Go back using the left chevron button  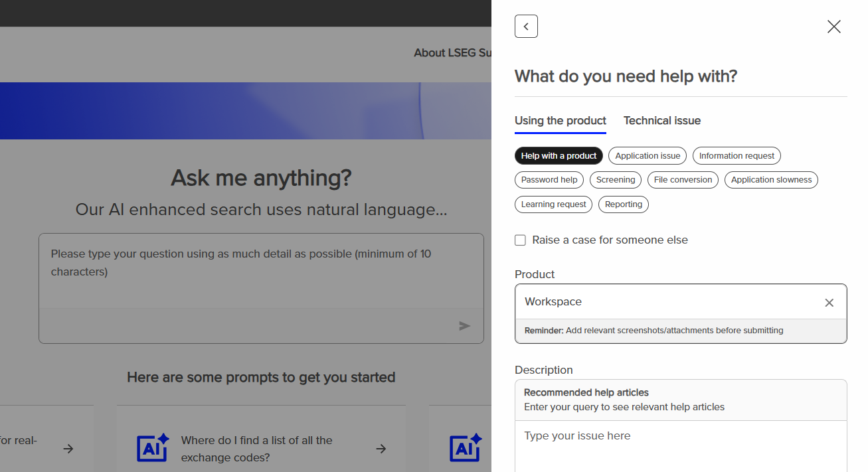coord(526,27)
